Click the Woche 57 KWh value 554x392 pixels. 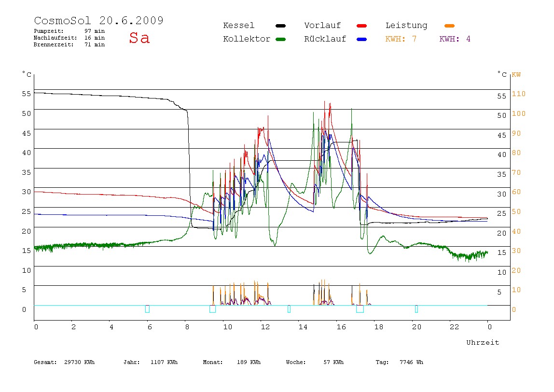(315, 362)
